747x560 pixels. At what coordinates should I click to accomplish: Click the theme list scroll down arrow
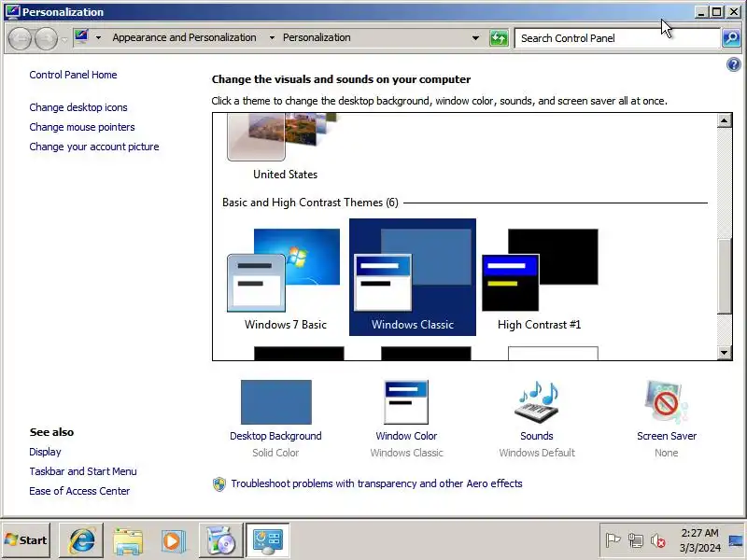(725, 353)
